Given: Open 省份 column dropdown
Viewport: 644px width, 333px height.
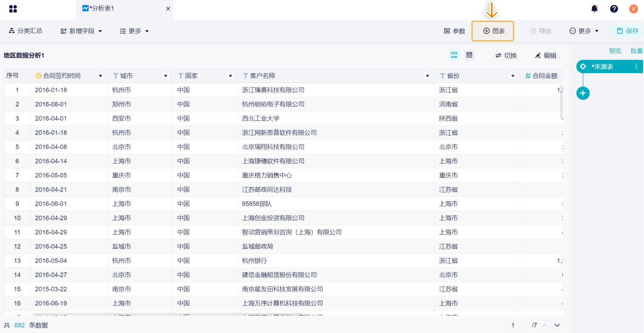Looking at the screenshot, I should [513, 76].
